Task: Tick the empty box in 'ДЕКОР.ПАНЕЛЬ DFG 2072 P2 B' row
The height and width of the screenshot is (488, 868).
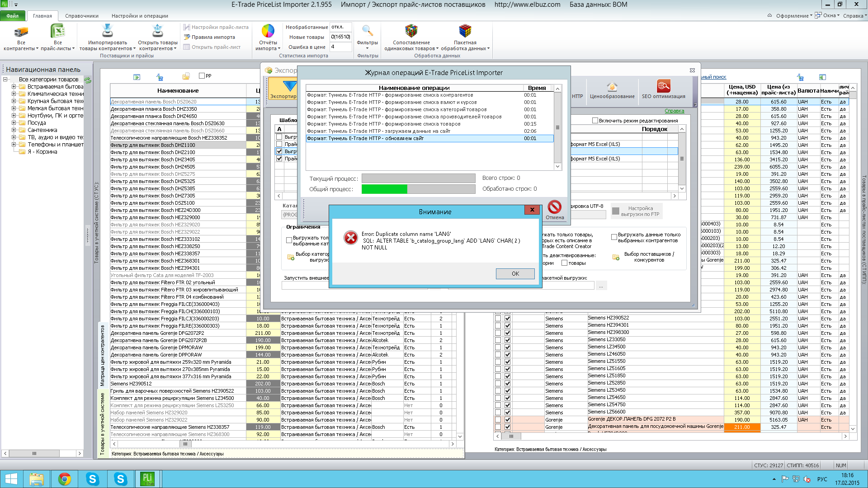Action: pyautogui.click(x=498, y=420)
